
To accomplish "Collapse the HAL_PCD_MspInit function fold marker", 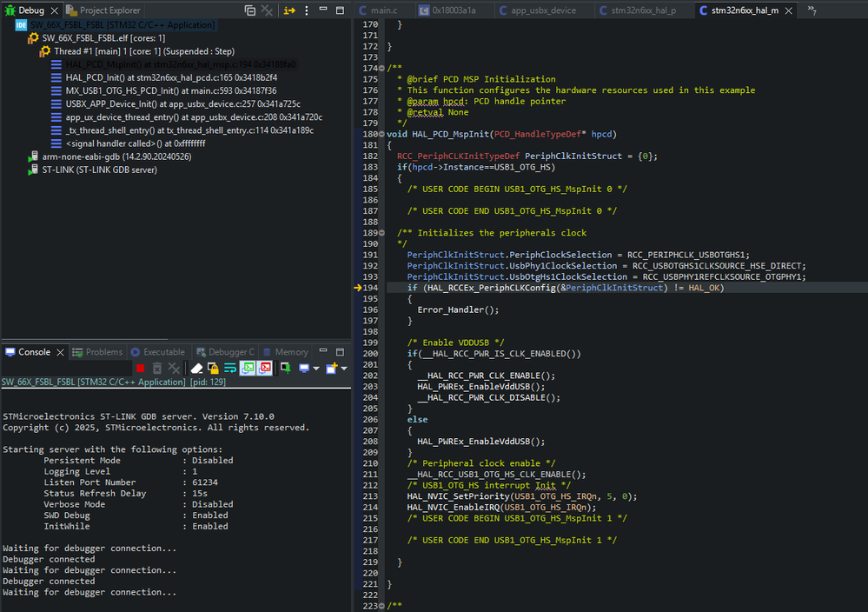I will pyautogui.click(x=381, y=134).
